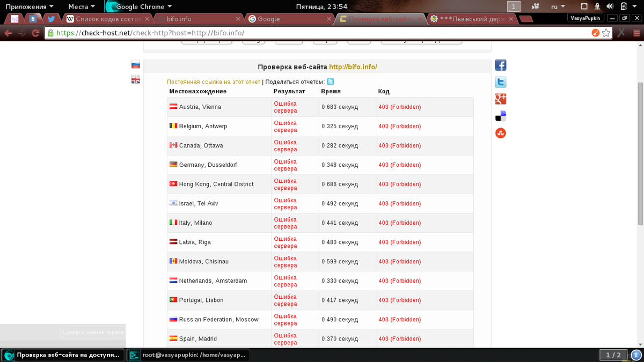Select the Проверка веб-сайта taskbar window

pyautogui.click(x=62, y=355)
